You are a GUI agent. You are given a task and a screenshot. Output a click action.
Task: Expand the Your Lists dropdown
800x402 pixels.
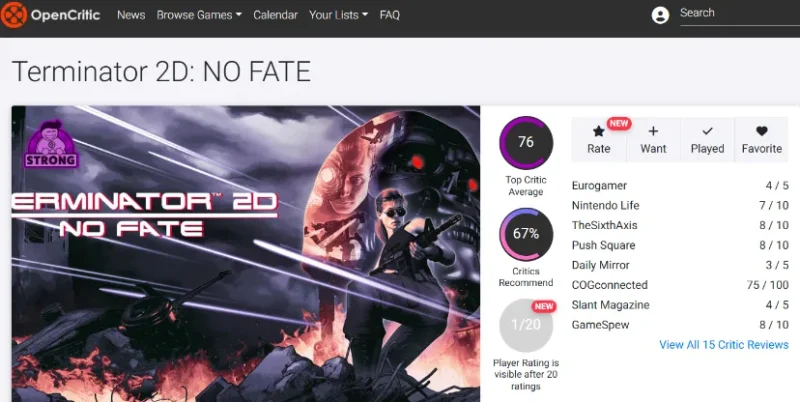338,15
